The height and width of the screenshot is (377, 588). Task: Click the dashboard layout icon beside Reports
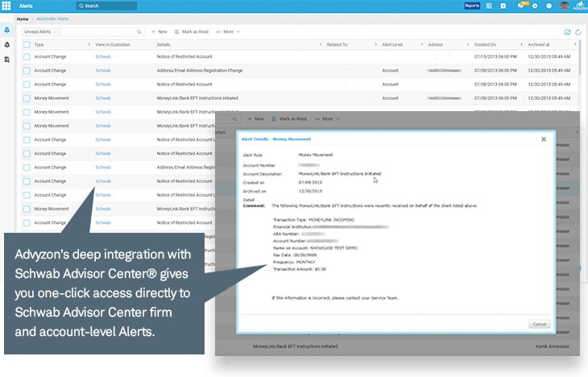pos(490,6)
